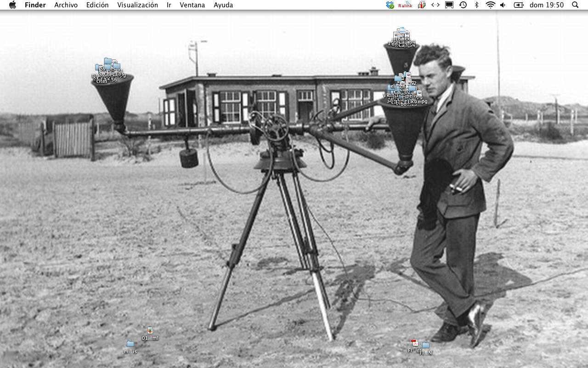Click the date and time display
Viewport: 588px width, 368px height.
[x=547, y=5]
